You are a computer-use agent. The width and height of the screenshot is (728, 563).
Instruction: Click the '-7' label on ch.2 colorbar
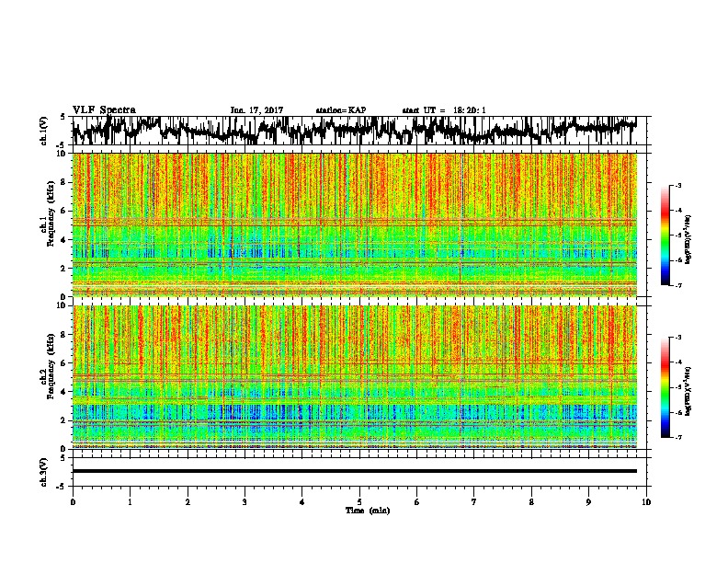point(677,437)
